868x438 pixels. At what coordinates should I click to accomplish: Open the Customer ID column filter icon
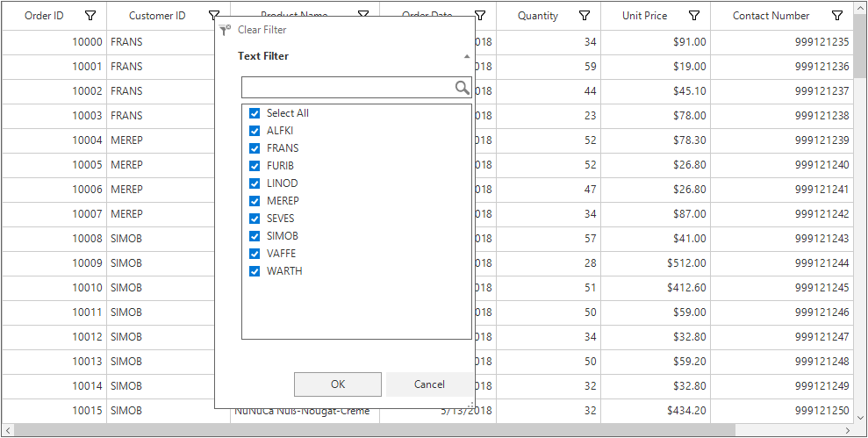(213, 16)
